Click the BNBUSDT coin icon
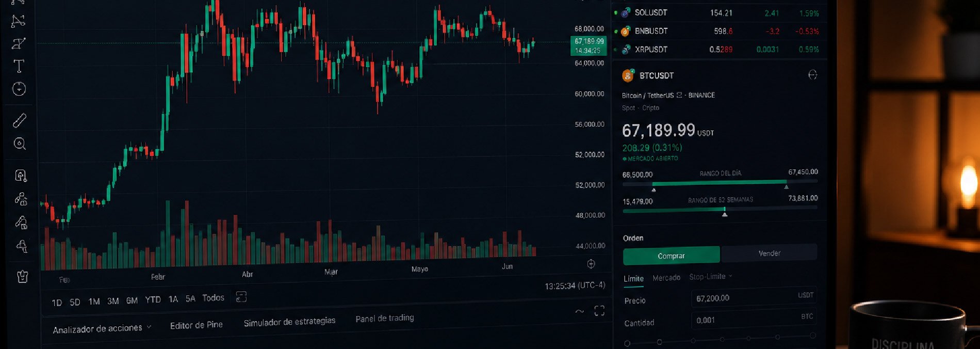This screenshot has width=980, height=349. tap(625, 31)
